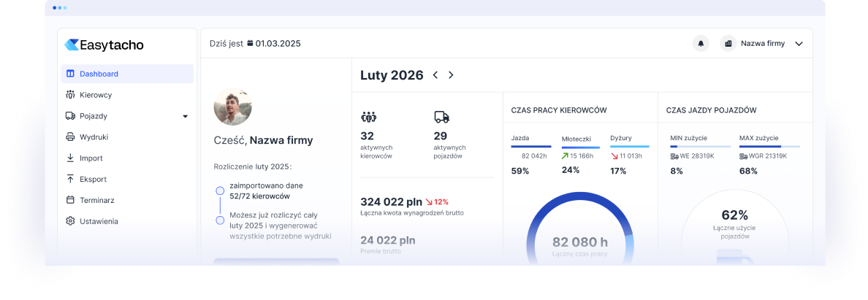
Task: Click the Jazda 59% value
Action: point(519,171)
